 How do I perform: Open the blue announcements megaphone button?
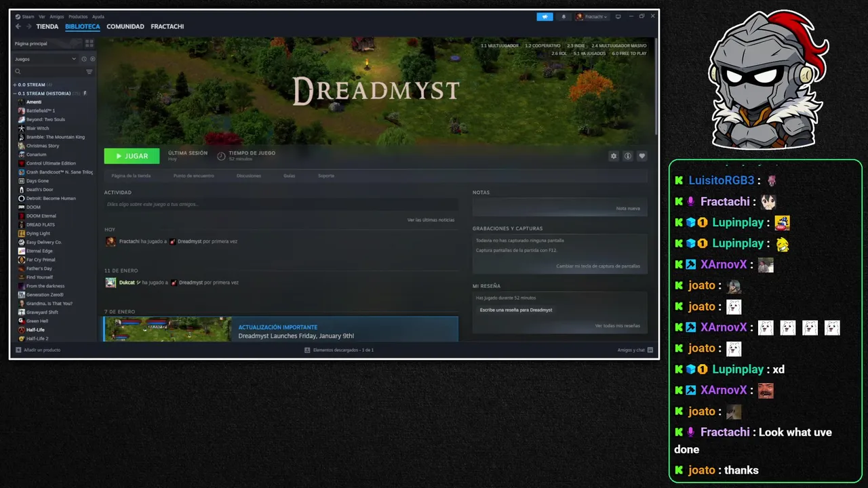pos(545,17)
